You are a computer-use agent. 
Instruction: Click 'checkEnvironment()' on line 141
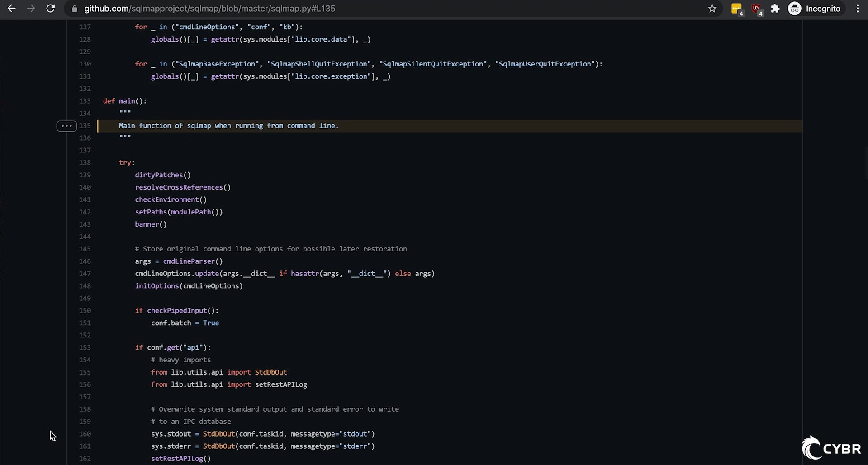coord(171,199)
